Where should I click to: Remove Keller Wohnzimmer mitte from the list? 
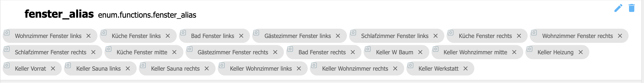[514, 52]
